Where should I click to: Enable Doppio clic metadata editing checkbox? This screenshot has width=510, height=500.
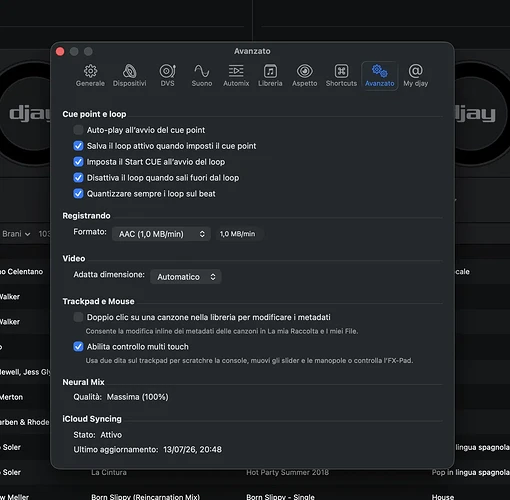[78, 317]
